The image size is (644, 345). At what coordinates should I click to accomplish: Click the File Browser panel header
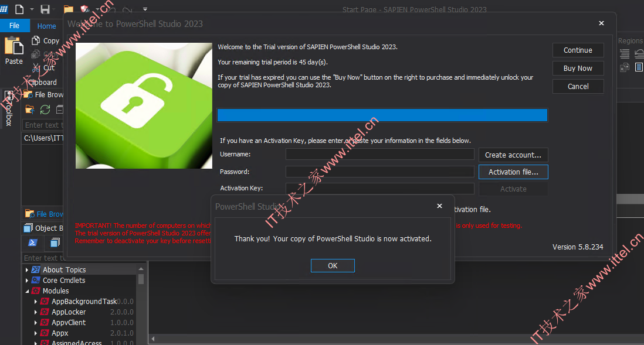pyautogui.click(x=43, y=94)
